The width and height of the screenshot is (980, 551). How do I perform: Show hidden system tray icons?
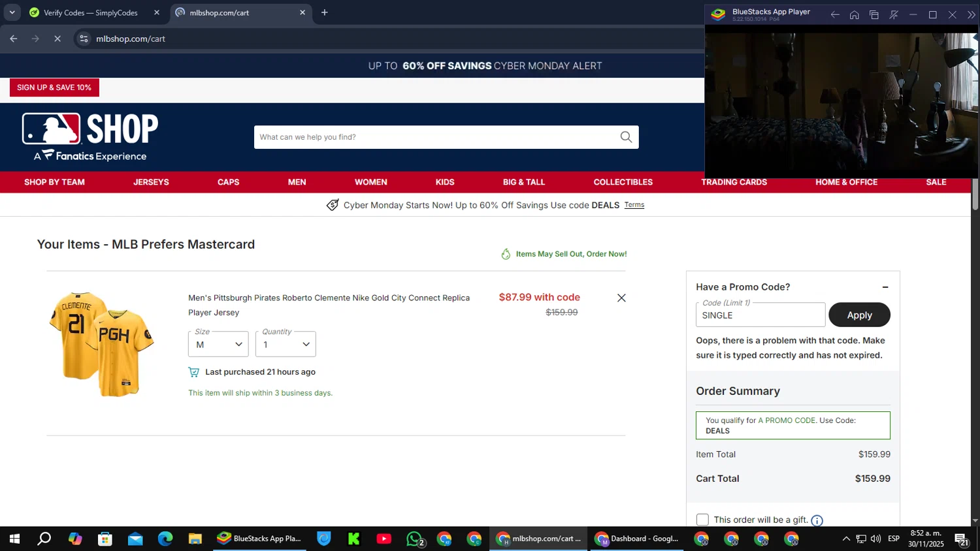[846, 539]
